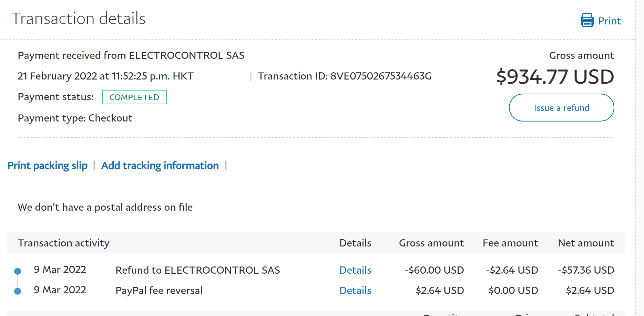Click the timeline dot beside PayPal fee reversal

pyautogui.click(x=18, y=291)
